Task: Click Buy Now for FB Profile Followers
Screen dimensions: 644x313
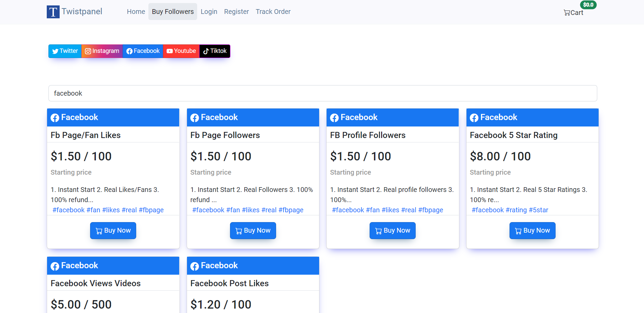Action: (392, 230)
